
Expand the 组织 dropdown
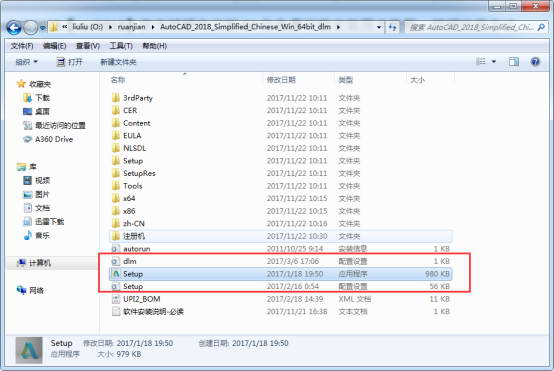coord(26,62)
